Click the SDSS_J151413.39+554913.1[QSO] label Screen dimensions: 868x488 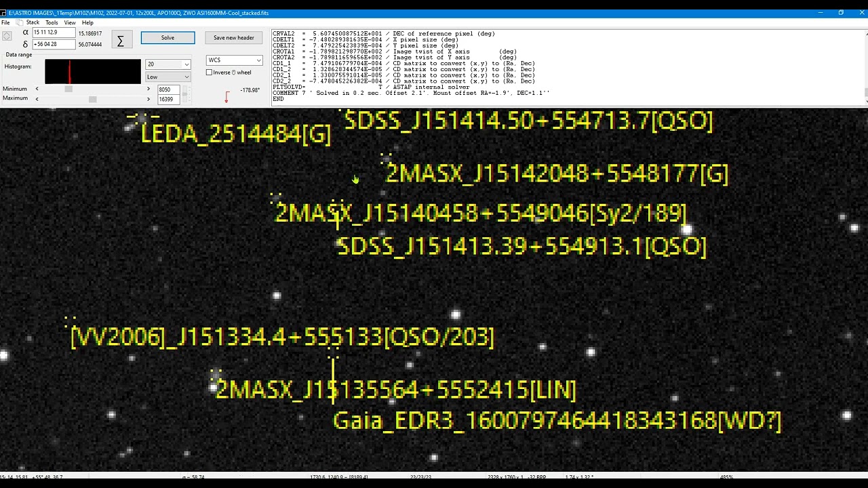pos(521,246)
